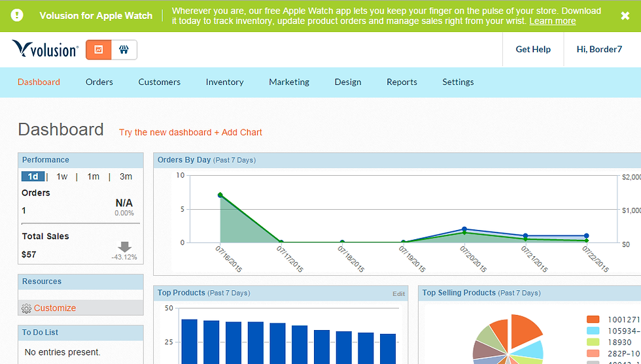Open the storefront view icon
This screenshot has height=364, width=641.
click(124, 50)
